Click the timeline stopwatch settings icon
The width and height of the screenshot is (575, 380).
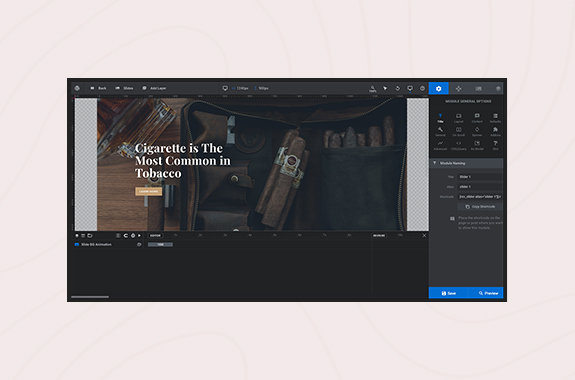(x=133, y=235)
